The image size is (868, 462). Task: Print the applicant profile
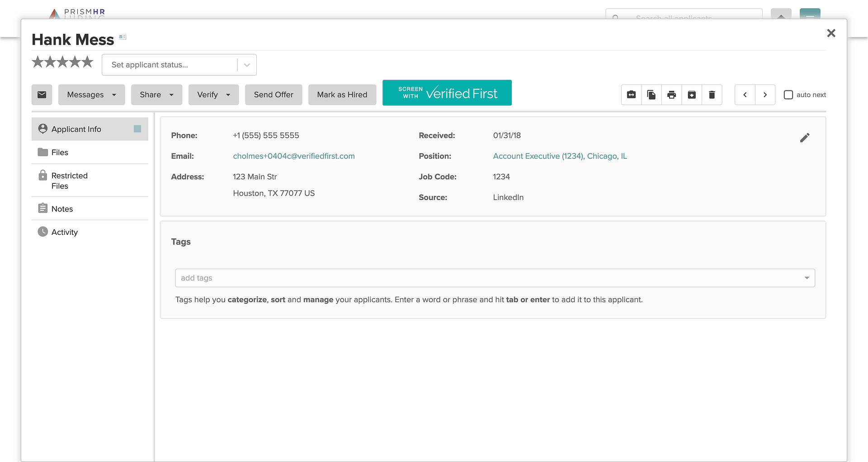pos(671,95)
